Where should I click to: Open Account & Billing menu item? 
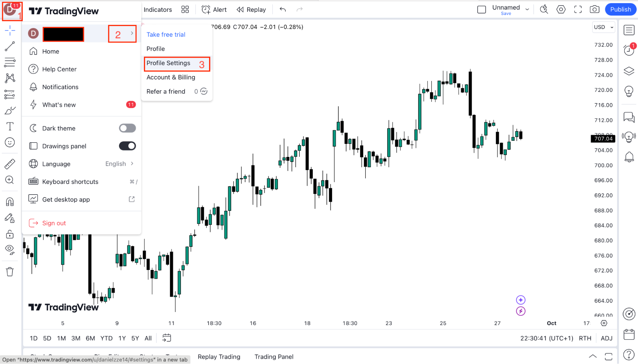(171, 77)
